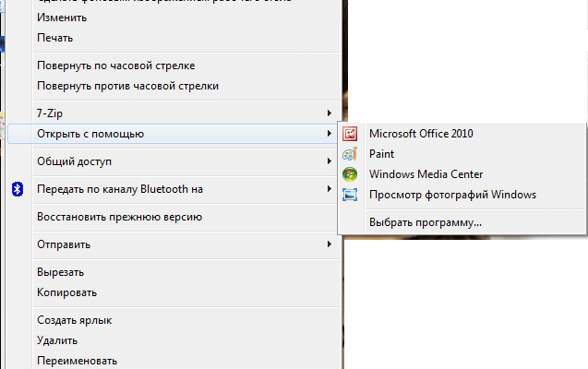The height and width of the screenshot is (369, 588).
Task: Expand the Отправить submenu arrow
Action: [330, 244]
